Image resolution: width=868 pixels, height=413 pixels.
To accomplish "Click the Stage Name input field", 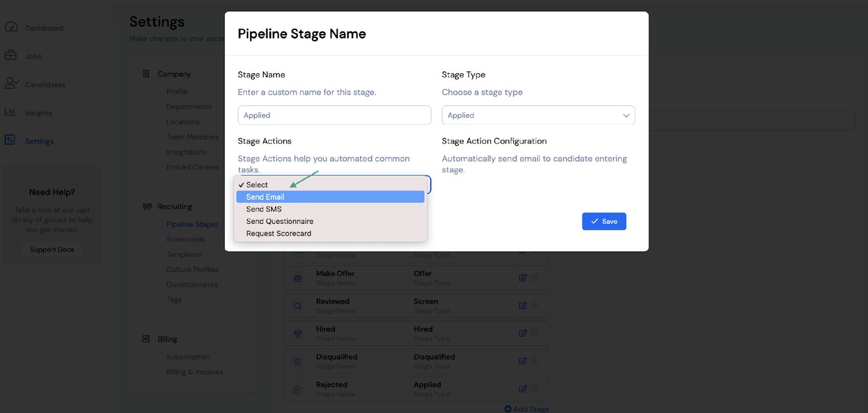I will coord(334,115).
